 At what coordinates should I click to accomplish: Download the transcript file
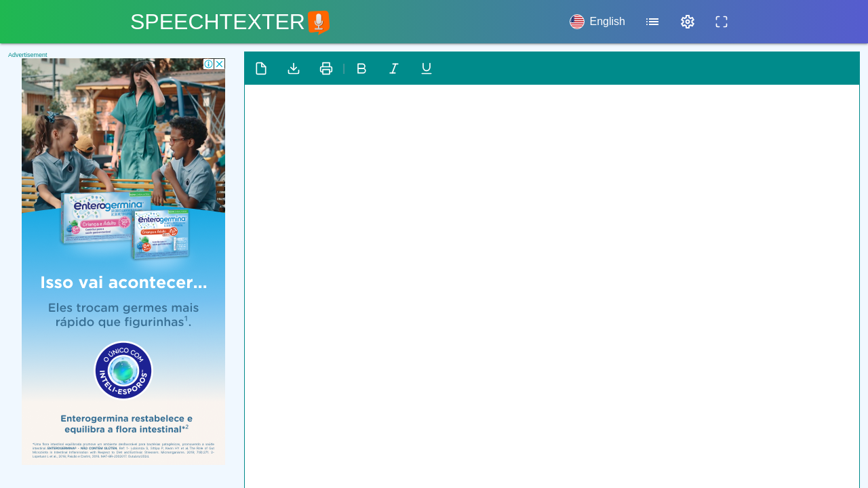pyautogui.click(x=294, y=68)
